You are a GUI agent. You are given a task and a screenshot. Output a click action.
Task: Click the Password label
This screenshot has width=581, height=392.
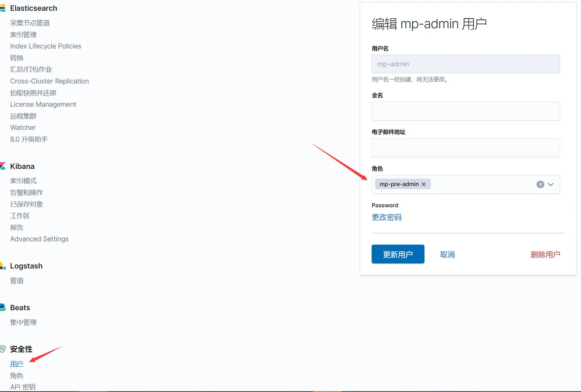(x=385, y=205)
